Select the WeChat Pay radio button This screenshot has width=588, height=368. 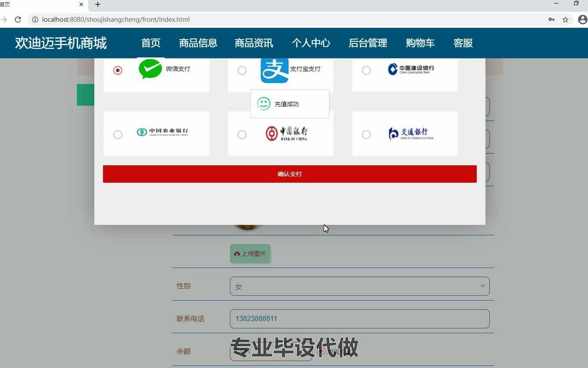click(x=118, y=70)
